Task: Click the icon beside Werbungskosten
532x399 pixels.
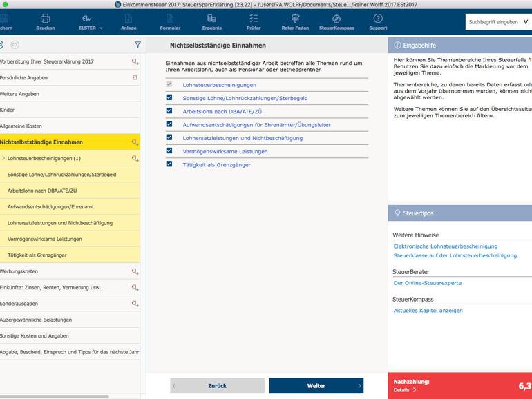Action: (x=135, y=271)
